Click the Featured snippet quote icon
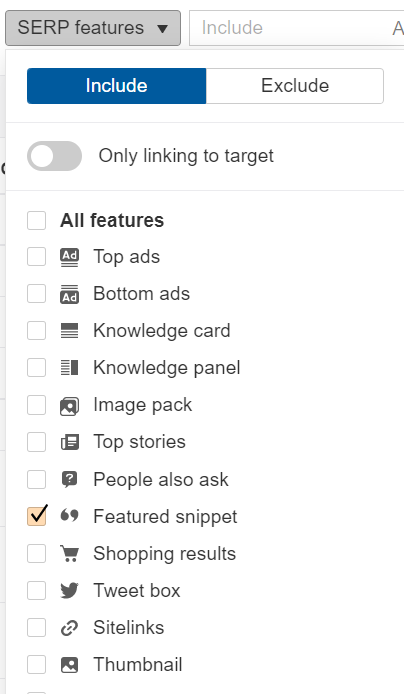The width and height of the screenshot is (404, 694). pos(69,516)
